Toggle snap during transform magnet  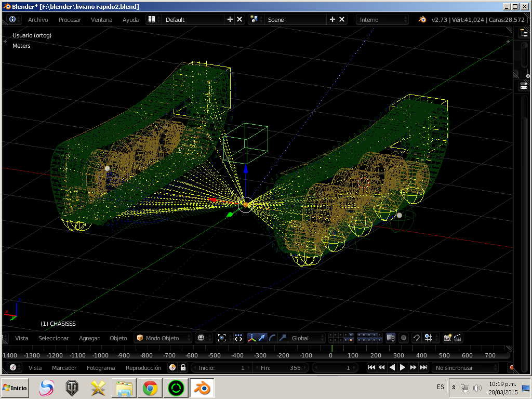(416, 338)
